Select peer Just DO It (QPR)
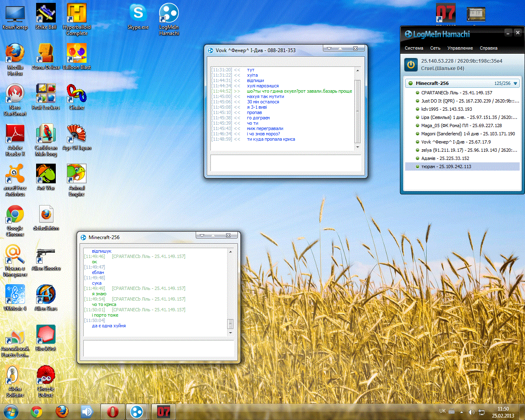 click(462, 101)
